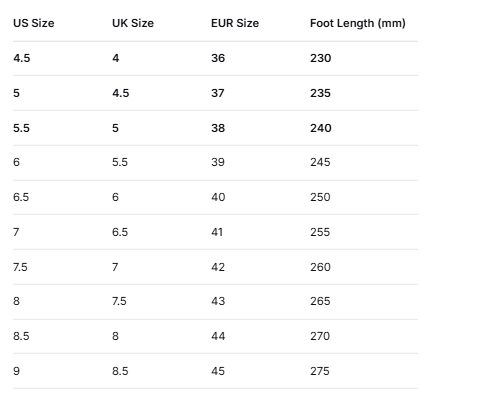Click the US Size column header
The width and height of the screenshot is (499, 394).
34,23
